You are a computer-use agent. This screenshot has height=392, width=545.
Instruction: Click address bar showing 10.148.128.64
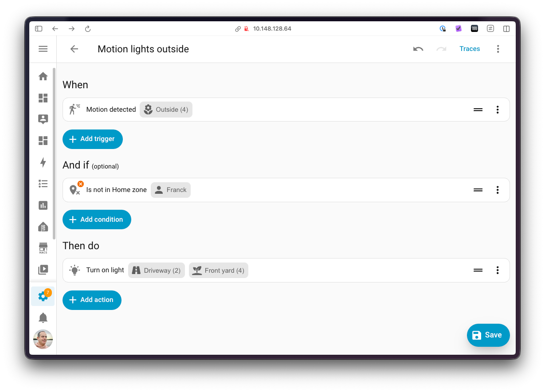pos(272,28)
